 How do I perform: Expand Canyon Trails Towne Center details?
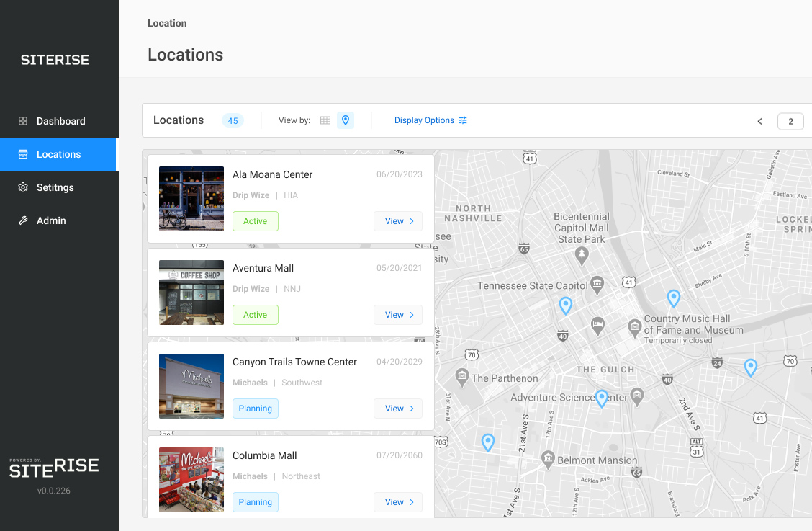click(398, 409)
